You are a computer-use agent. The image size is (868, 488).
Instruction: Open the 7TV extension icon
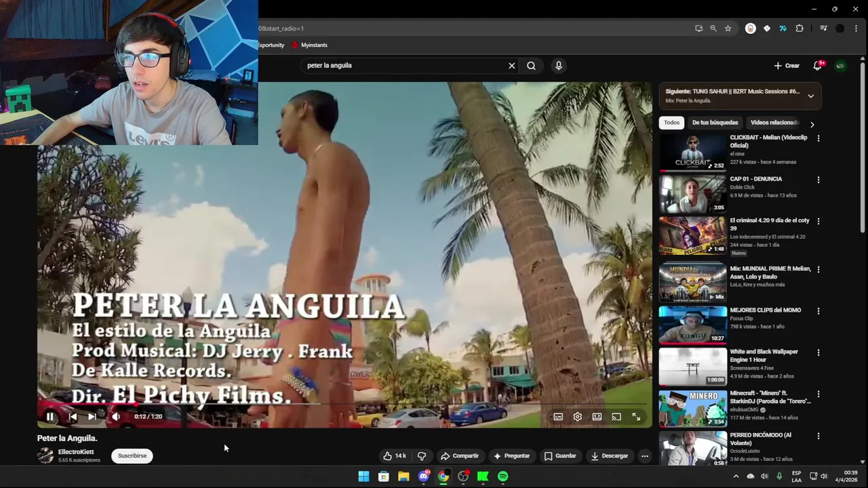[783, 28]
